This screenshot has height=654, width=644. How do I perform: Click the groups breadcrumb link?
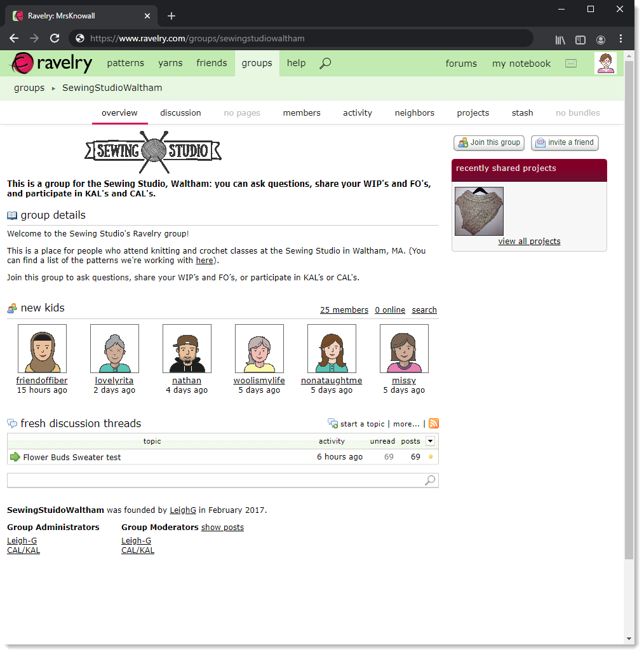[29, 88]
